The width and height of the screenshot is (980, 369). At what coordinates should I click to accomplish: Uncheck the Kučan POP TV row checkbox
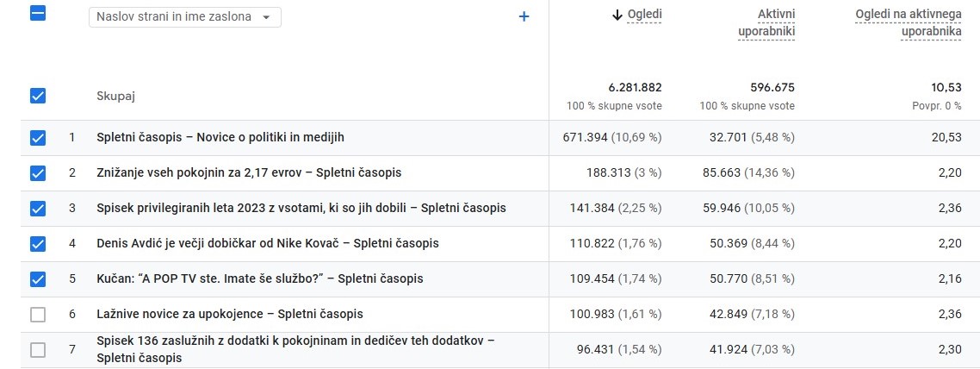coord(38,279)
